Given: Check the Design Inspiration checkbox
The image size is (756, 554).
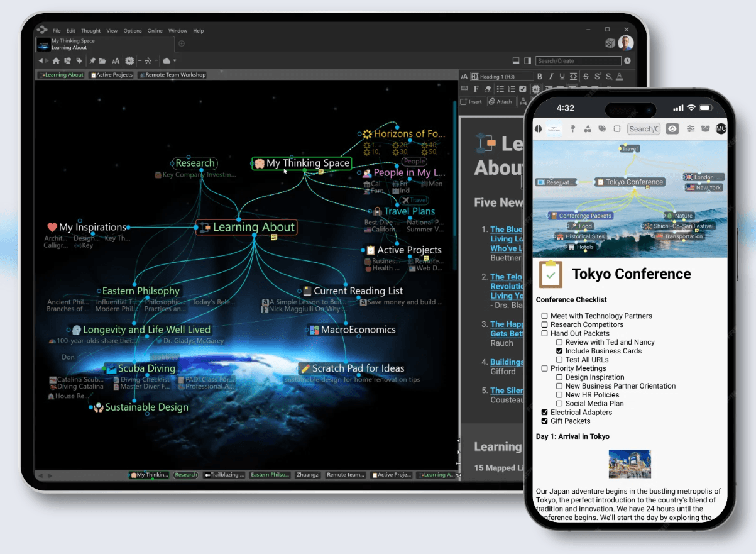Looking at the screenshot, I should point(559,377).
